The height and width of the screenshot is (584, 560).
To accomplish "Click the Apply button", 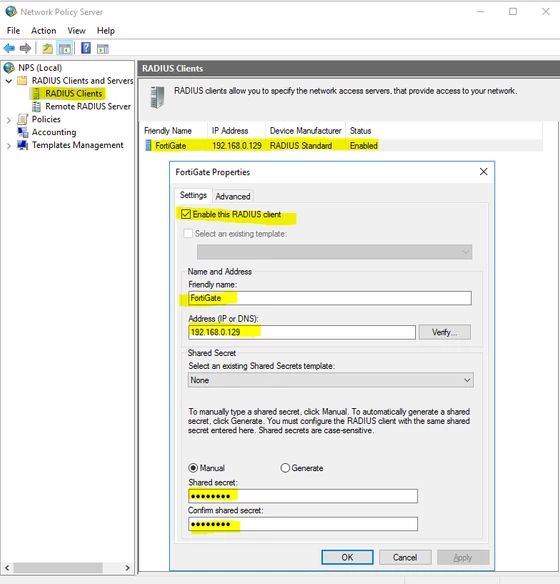I will 463,557.
